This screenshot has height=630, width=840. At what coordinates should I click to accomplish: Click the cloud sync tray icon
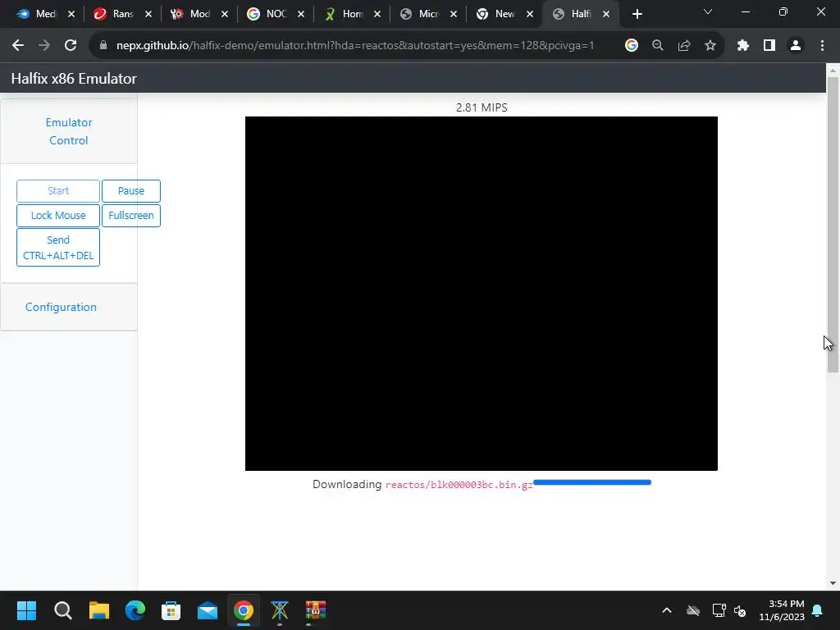coord(693,610)
